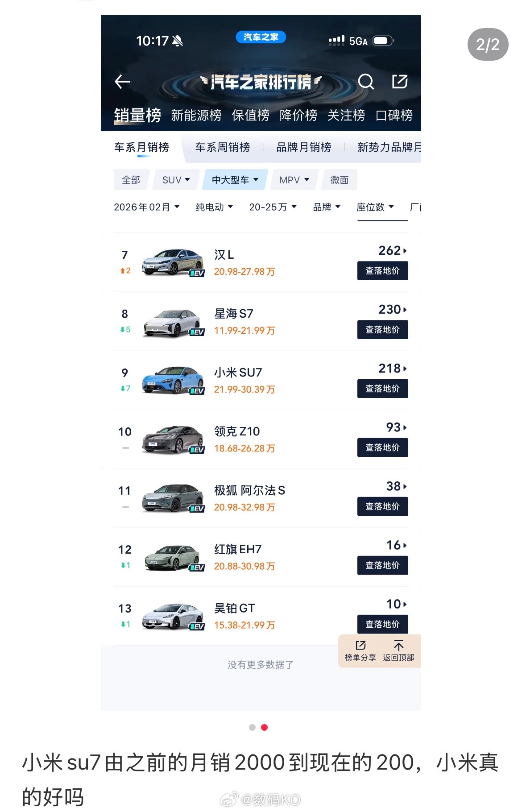Open search via the magnifier icon

point(366,82)
